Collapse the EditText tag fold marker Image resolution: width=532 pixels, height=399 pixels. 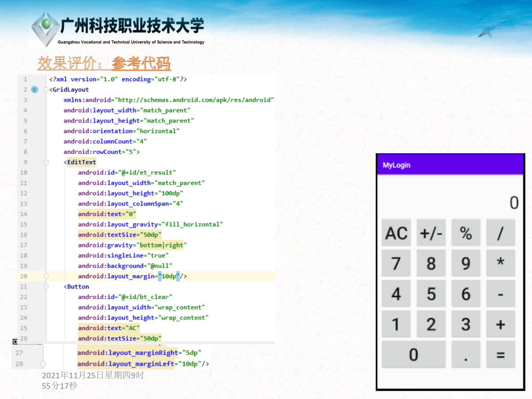tap(46, 162)
